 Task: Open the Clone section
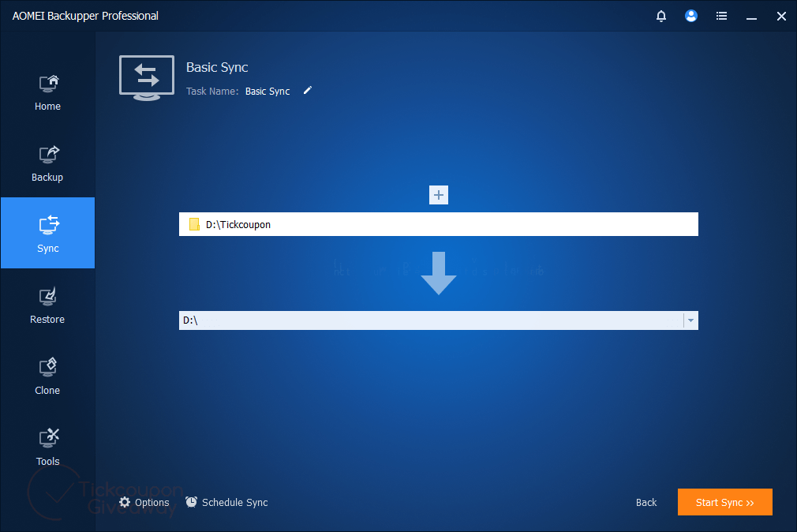pyautogui.click(x=47, y=375)
